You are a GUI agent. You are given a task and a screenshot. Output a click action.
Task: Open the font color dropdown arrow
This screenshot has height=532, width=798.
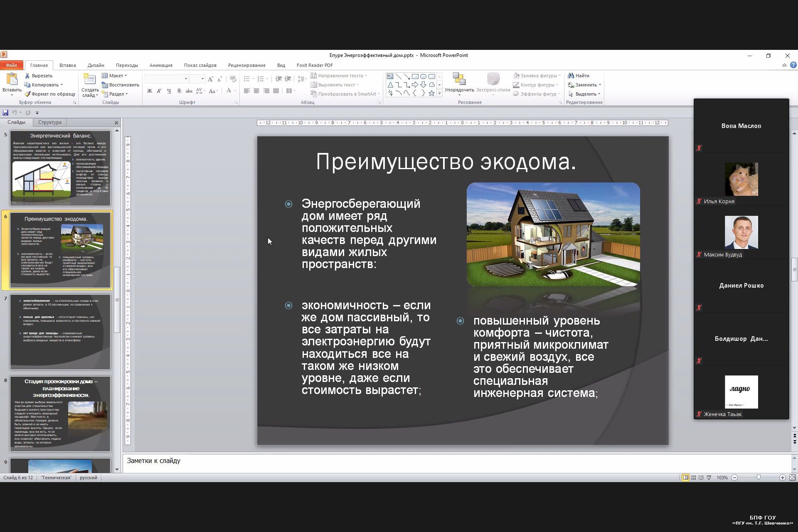(x=235, y=91)
